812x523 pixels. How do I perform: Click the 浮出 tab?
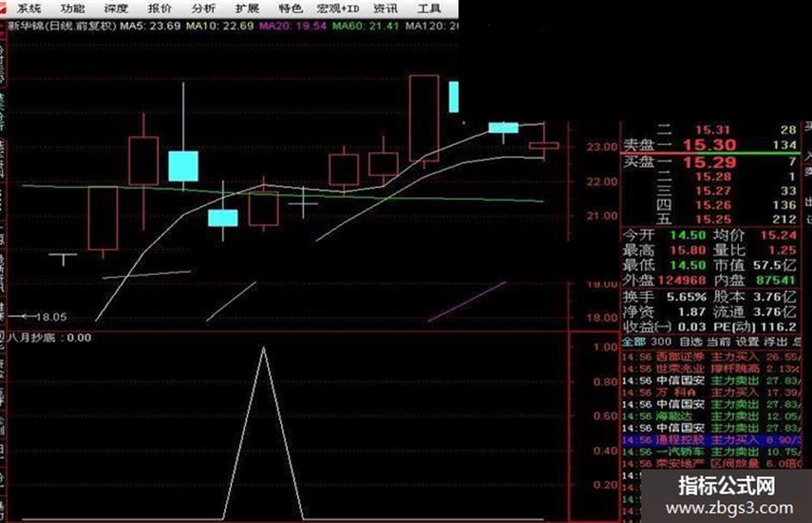775,342
